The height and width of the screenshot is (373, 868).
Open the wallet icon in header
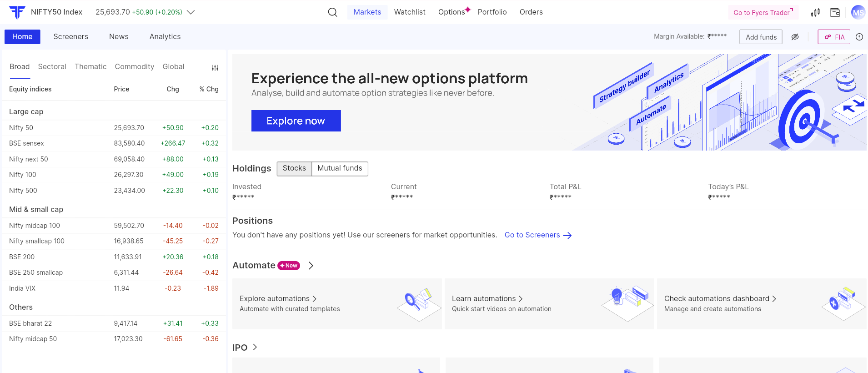(x=835, y=12)
